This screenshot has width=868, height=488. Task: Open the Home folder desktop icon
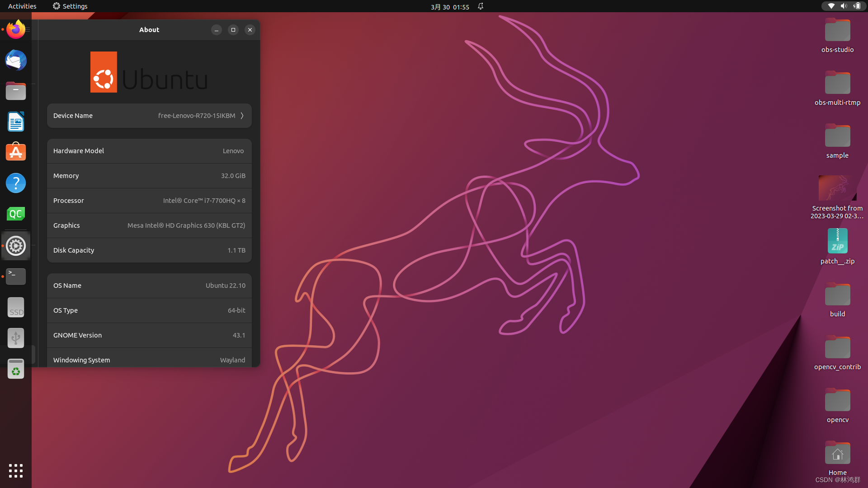point(837,458)
